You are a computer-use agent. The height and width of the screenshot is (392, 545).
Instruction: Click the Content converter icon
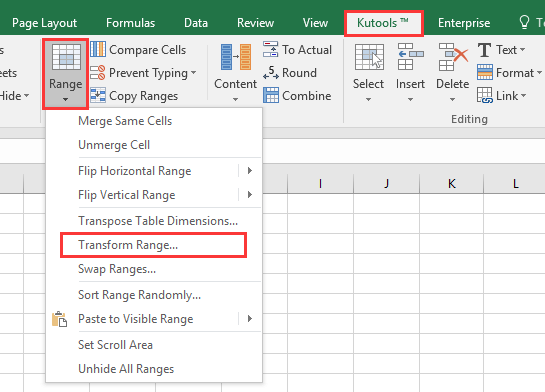[236, 57]
